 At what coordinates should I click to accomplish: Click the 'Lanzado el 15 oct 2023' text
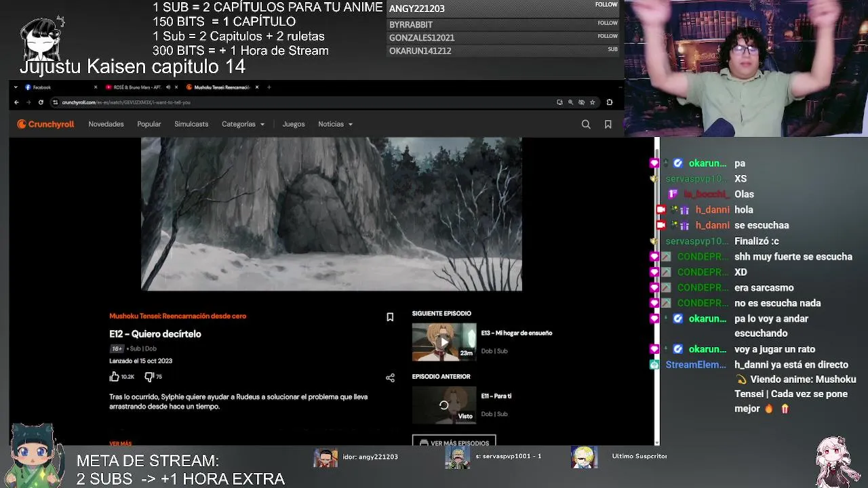141,361
